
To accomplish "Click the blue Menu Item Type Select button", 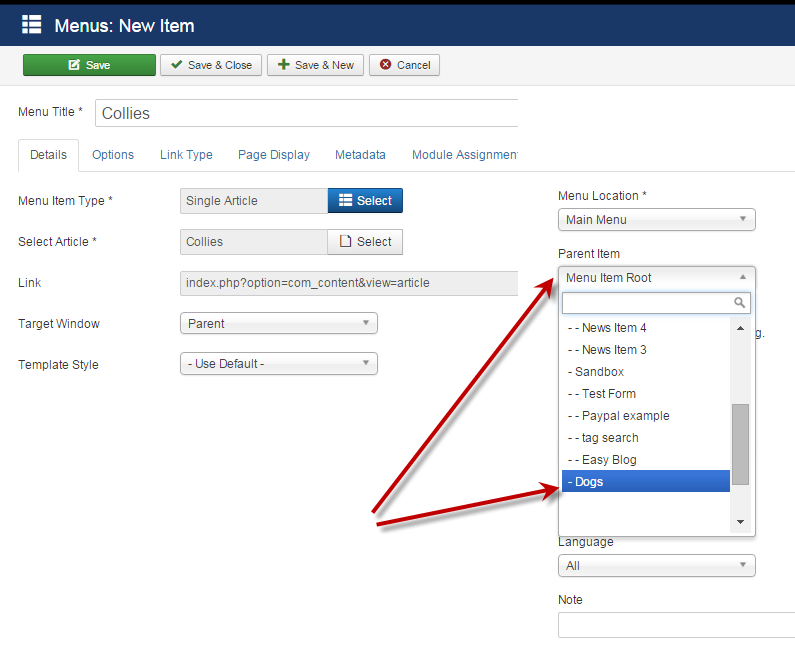I will pyautogui.click(x=365, y=201).
